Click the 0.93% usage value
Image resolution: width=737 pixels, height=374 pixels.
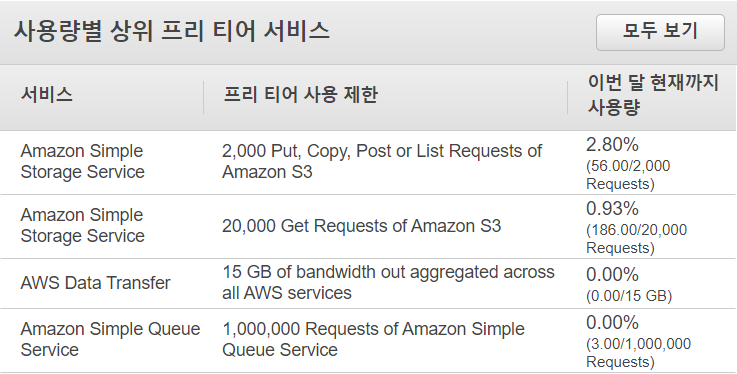click(612, 209)
